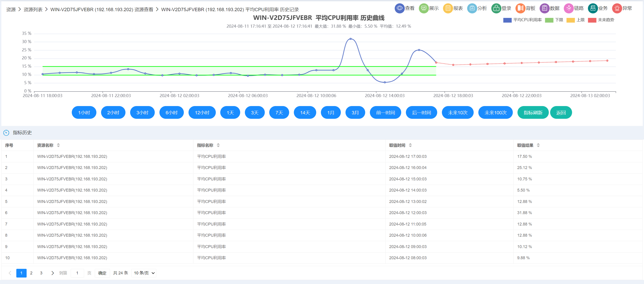Viewport: 644px width, 284px height.
Task: Go to page 2 of table
Action: 31,273
